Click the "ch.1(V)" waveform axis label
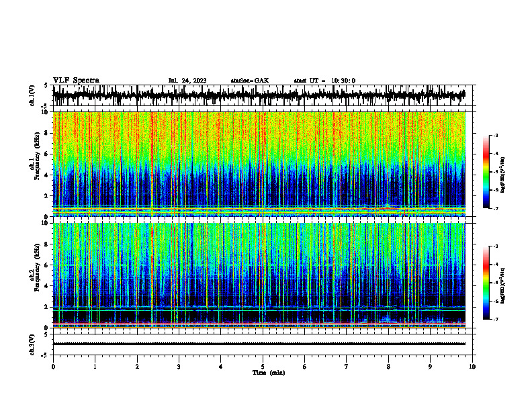The height and width of the screenshot is (411, 532). (x=32, y=95)
